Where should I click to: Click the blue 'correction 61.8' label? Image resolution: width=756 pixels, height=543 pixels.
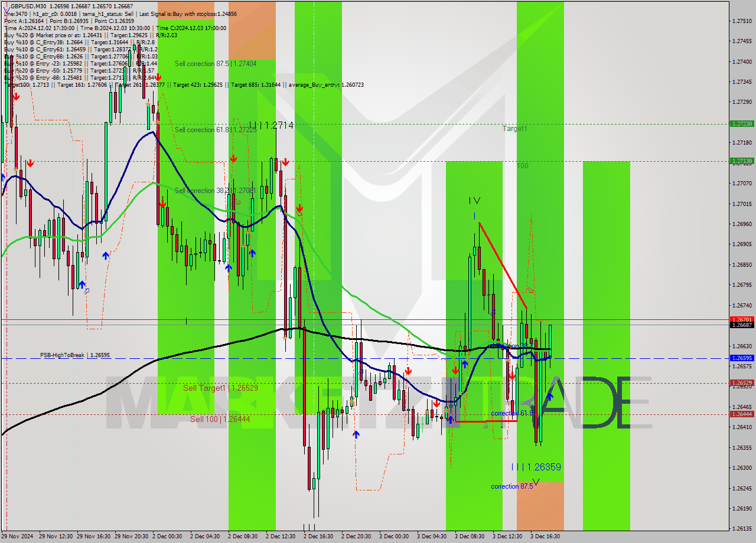[x=512, y=413]
